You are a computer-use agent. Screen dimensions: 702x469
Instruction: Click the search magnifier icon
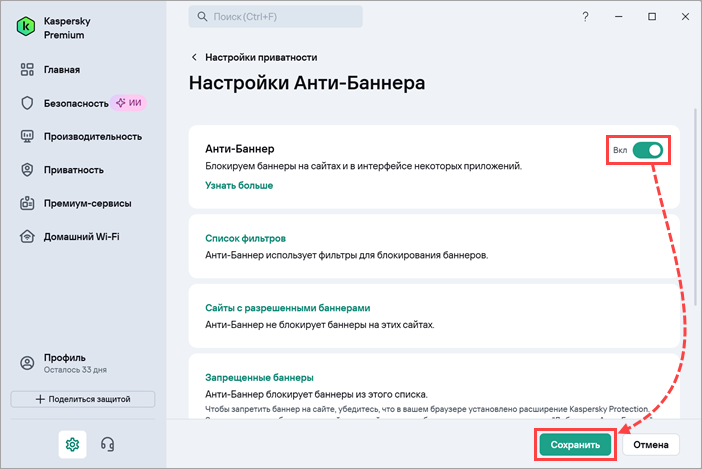(x=202, y=17)
